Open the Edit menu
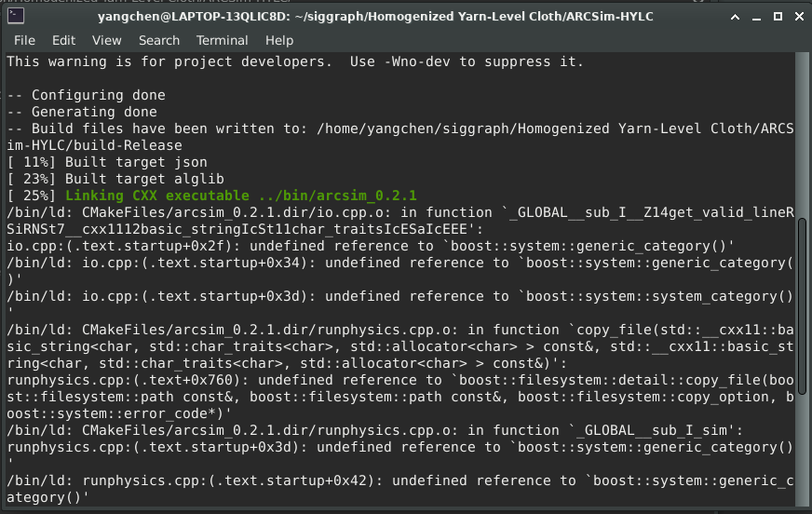The width and height of the screenshot is (812, 514). tap(63, 40)
